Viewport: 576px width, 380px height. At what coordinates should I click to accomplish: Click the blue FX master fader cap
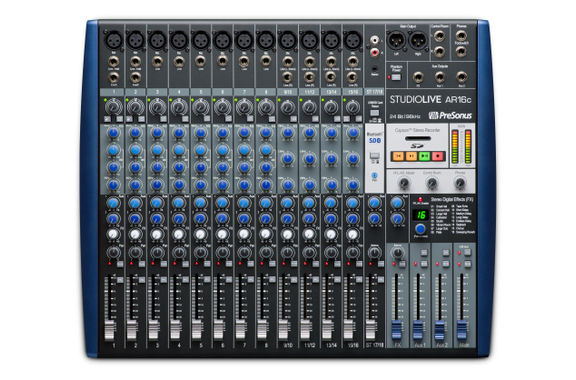tap(396, 330)
